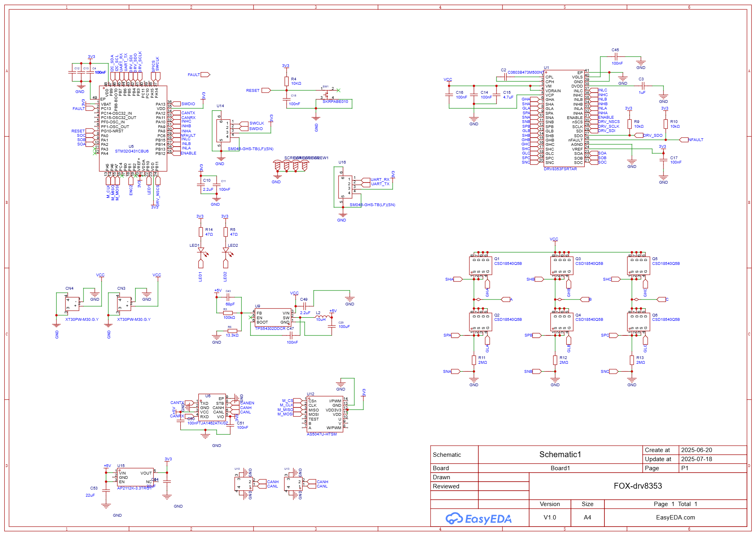756x536 pixels.
Task: Select MOSFET Q4 CSD18540Q5B symbol
Action: (562, 322)
